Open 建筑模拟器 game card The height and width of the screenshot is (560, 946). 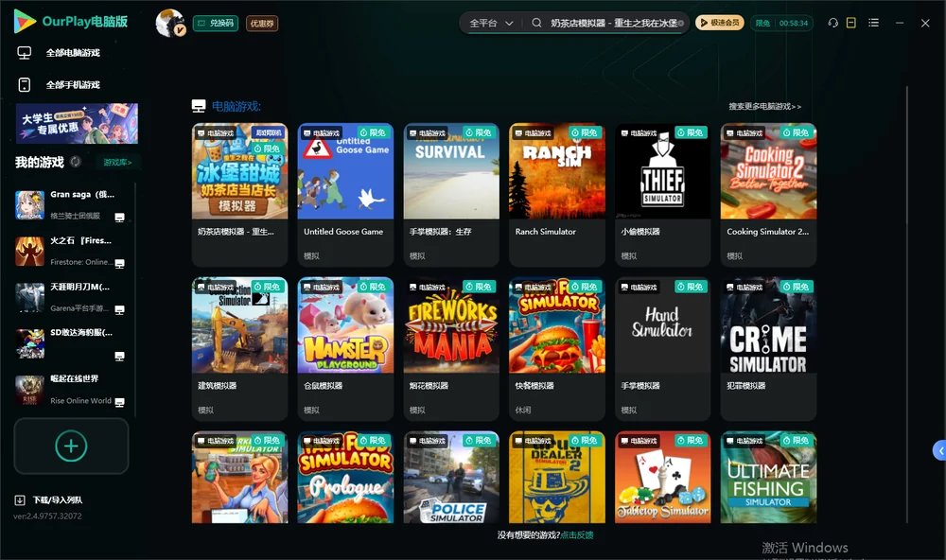239,349
